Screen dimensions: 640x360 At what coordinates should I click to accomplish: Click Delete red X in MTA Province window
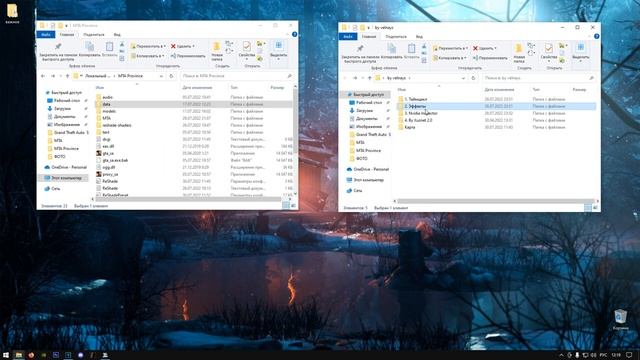[173, 46]
